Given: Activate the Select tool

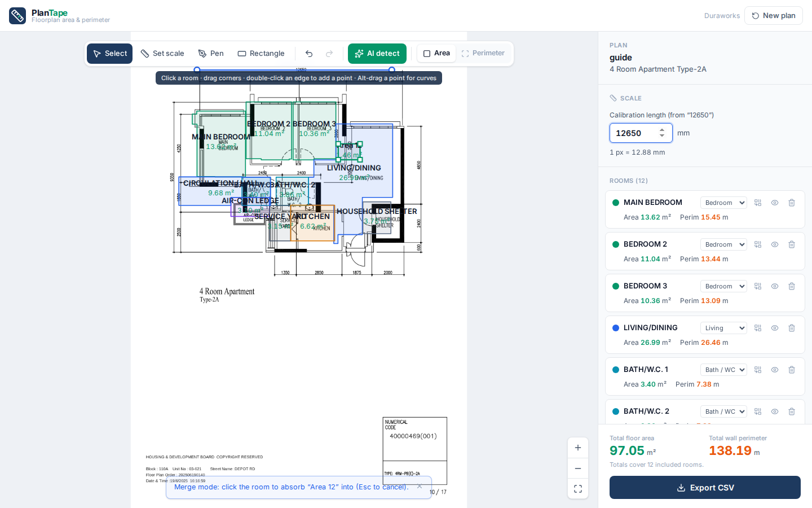Looking at the screenshot, I should (109, 54).
